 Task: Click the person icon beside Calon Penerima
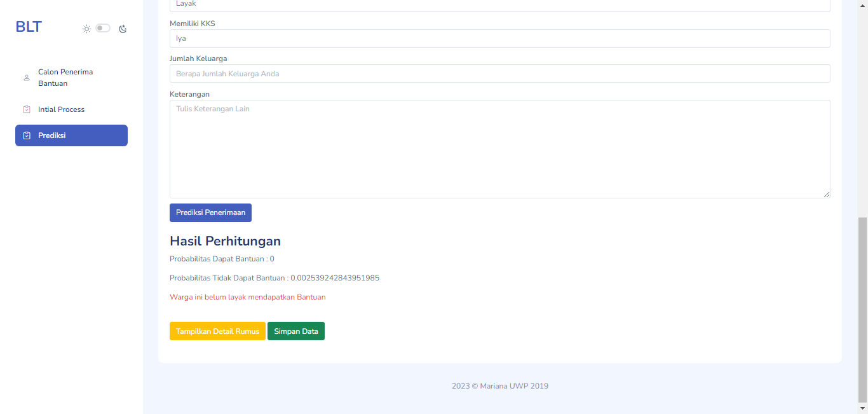click(x=27, y=78)
